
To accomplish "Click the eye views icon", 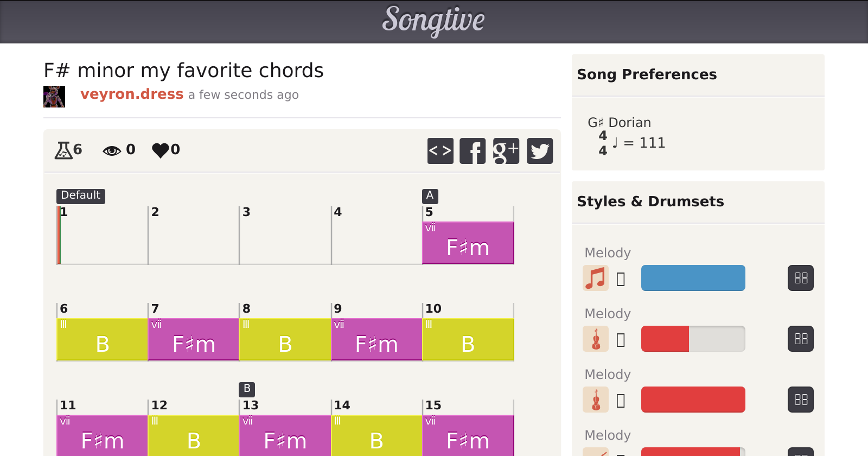I will click(x=112, y=150).
